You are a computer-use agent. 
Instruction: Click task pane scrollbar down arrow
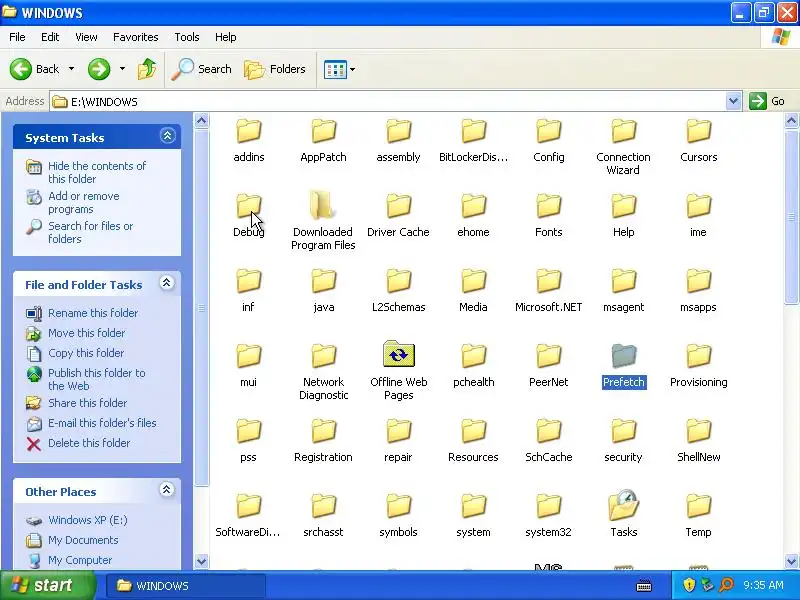coord(202,561)
